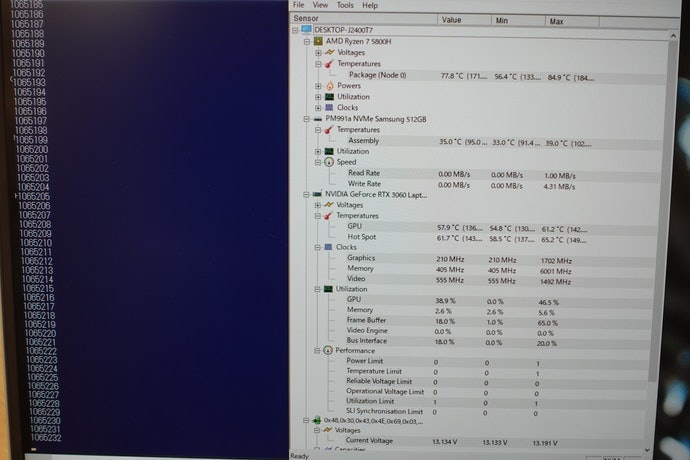This screenshot has width=690, height=460.
Task: Click the NVIDIA Voltages lightning icon
Action: [329, 205]
